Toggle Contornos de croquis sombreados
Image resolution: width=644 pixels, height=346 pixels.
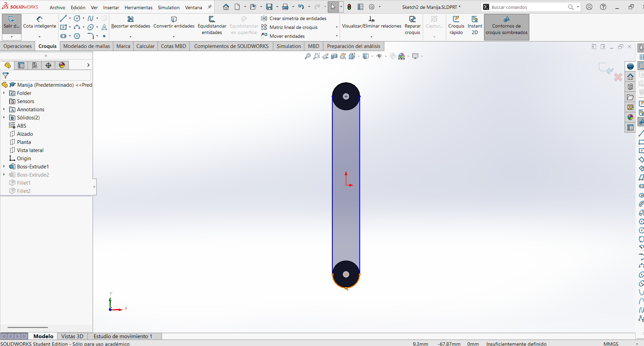[x=506, y=27]
